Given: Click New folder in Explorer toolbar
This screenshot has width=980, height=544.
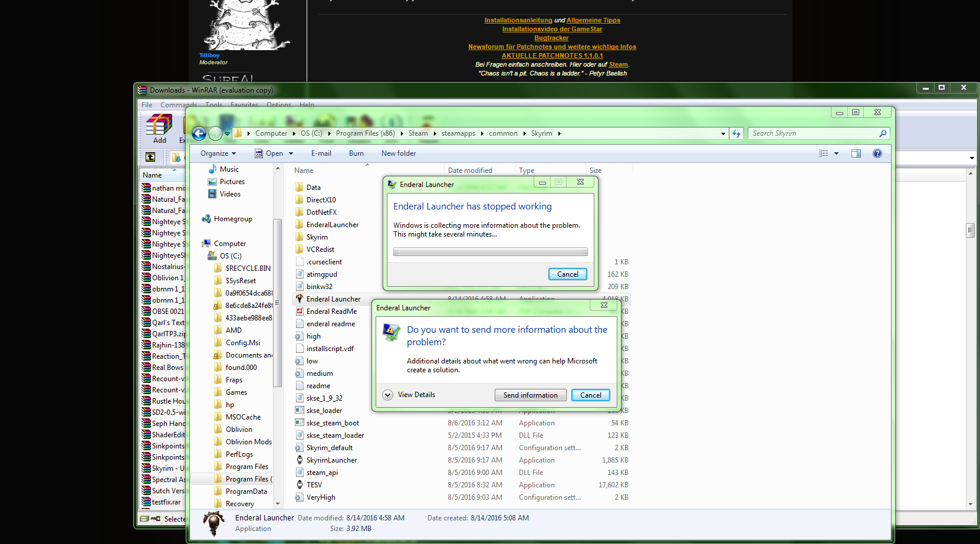Looking at the screenshot, I should point(399,153).
